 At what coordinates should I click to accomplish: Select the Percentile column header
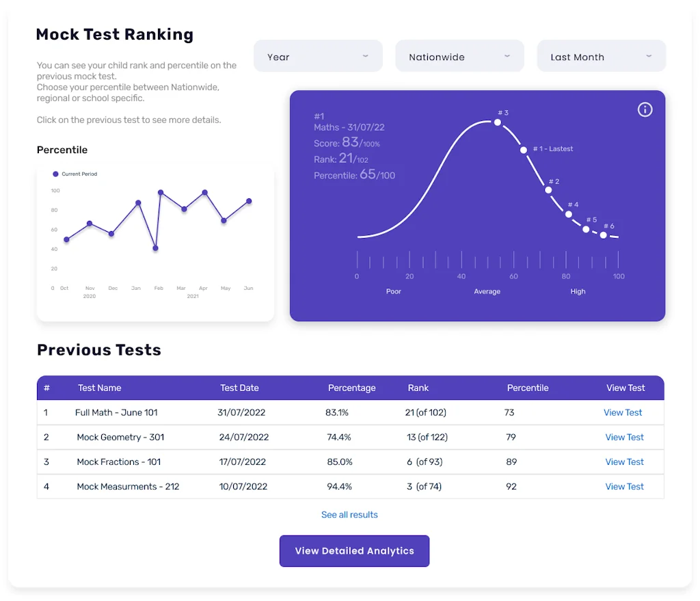coord(528,388)
